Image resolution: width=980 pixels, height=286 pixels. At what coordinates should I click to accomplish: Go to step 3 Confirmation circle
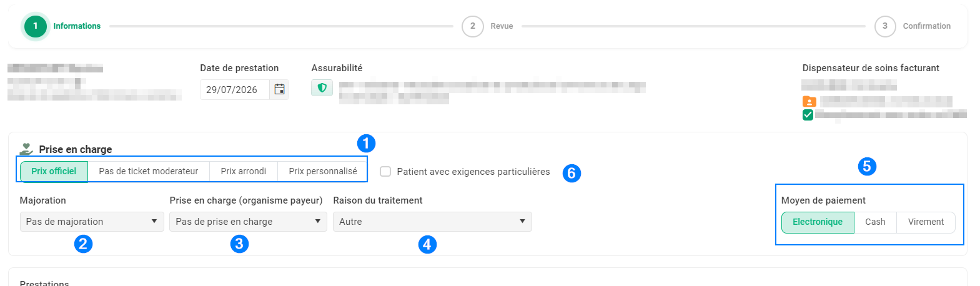coord(885,26)
